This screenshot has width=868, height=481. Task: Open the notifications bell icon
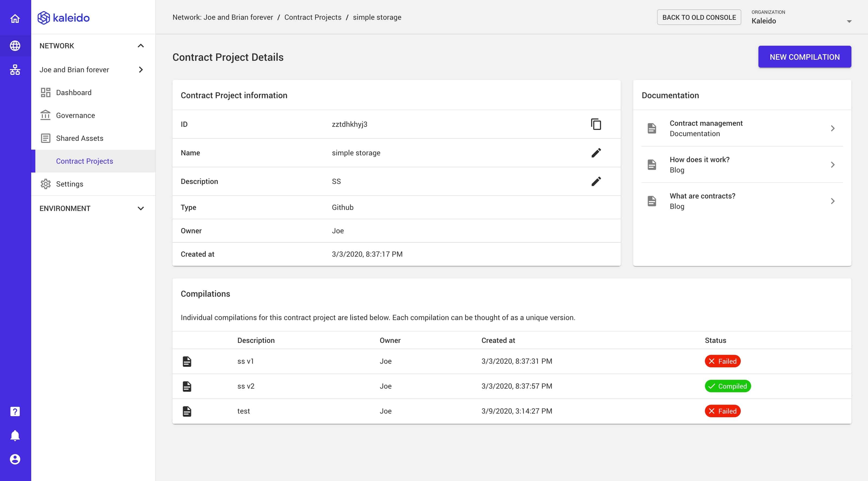pos(15,435)
